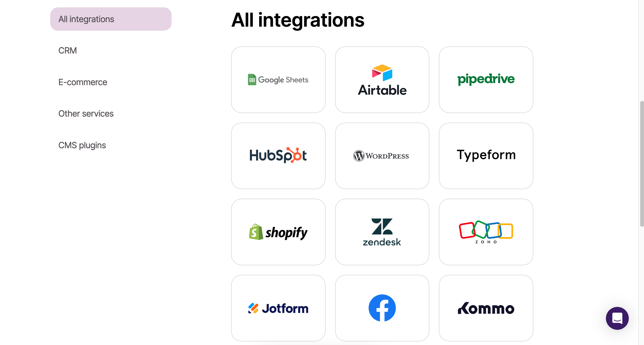Select All integrations filter
Viewport: 644px width, 345px height.
coord(111,19)
